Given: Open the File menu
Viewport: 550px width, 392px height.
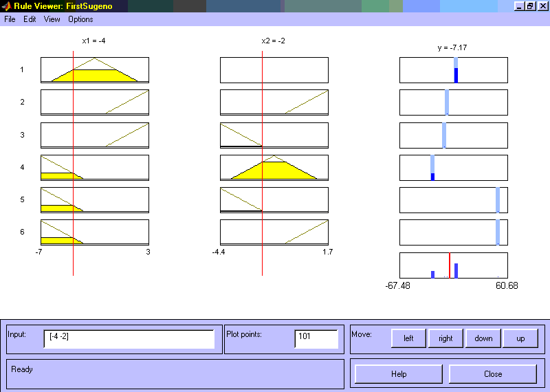Looking at the screenshot, I should click(x=10, y=19).
